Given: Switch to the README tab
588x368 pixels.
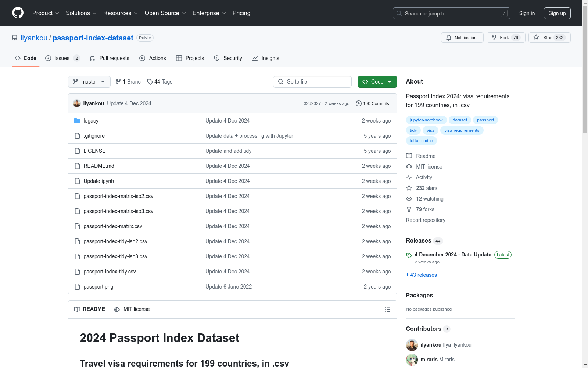Looking at the screenshot, I should (90, 309).
